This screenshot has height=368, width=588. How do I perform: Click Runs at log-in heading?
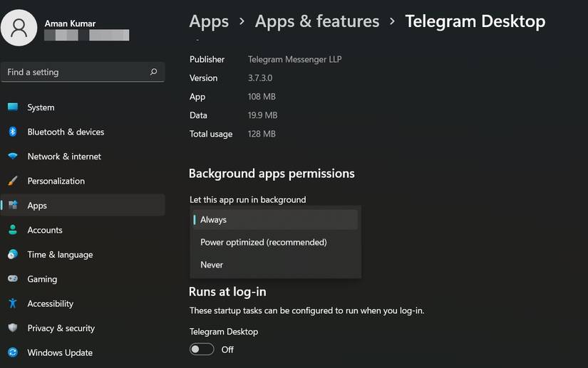pos(227,292)
